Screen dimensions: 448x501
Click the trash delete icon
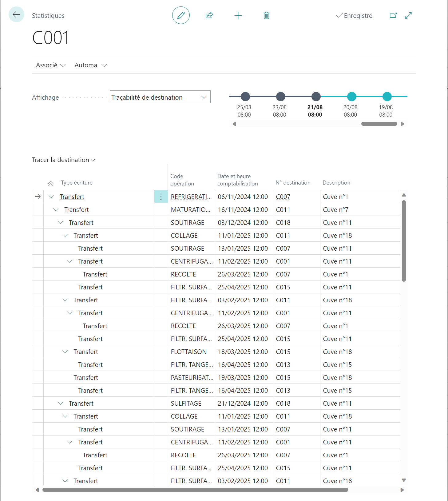(267, 15)
